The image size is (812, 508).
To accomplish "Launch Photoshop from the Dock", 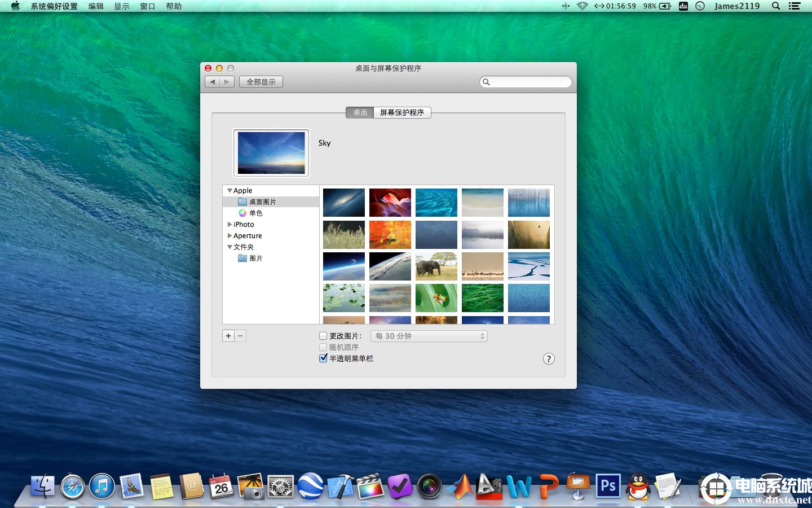I will pos(608,486).
